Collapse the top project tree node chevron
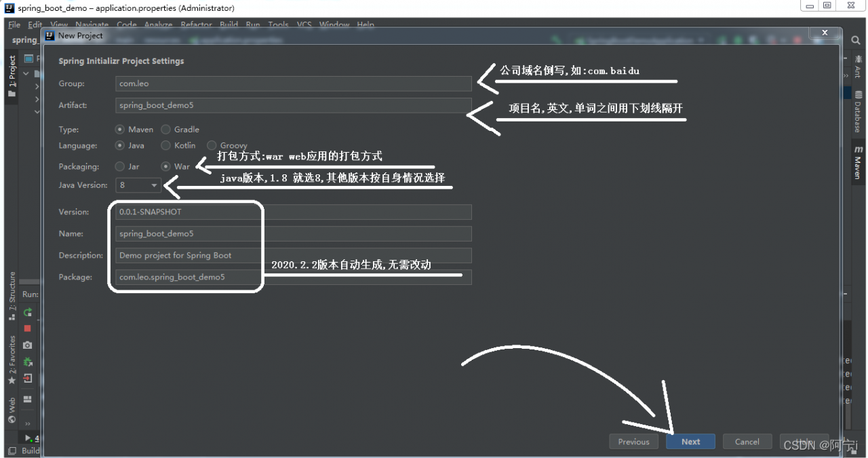The width and height of the screenshot is (868, 458). click(x=26, y=73)
